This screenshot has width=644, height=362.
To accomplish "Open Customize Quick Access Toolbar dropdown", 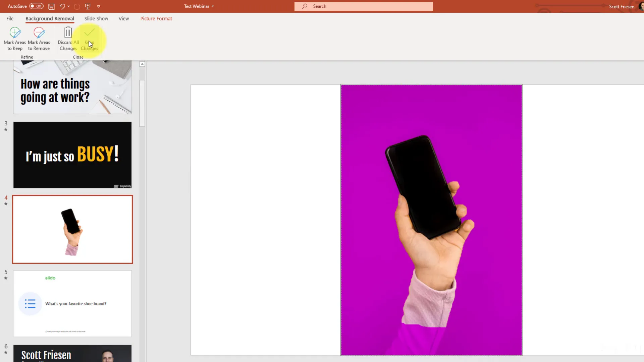I will [99, 6].
